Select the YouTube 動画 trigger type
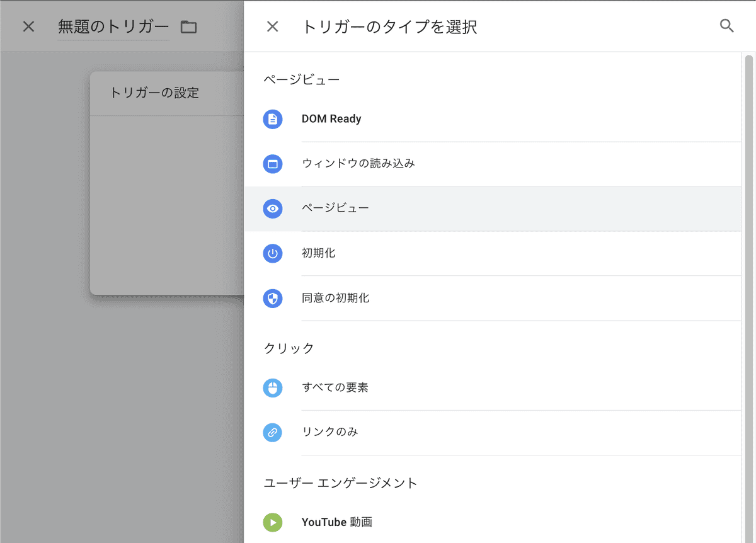 coord(493,522)
